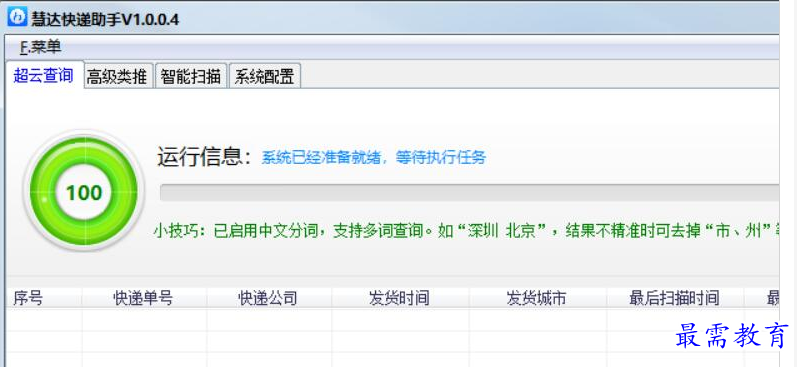Click the gray task progress bar
This screenshot has height=367, width=797.
[x=469, y=193]
